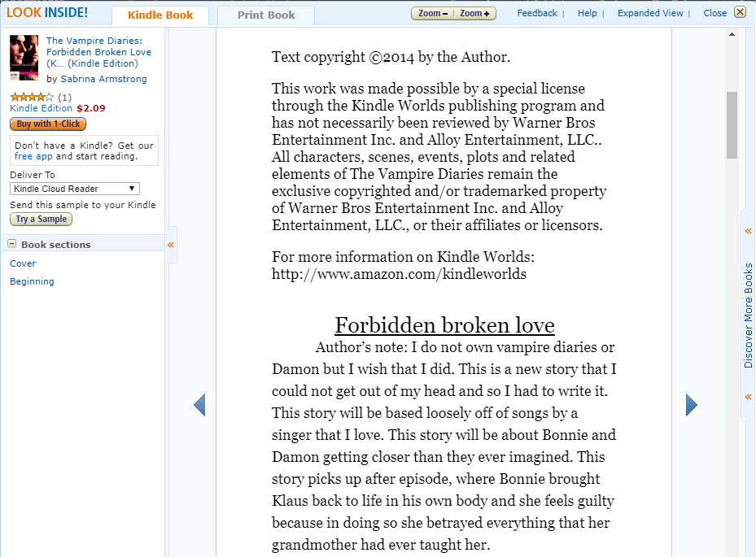Image resolution: width=756 pixels, height=557 pixels.
Task: Open the Expanded View link
Action: [x=650, y=13]
